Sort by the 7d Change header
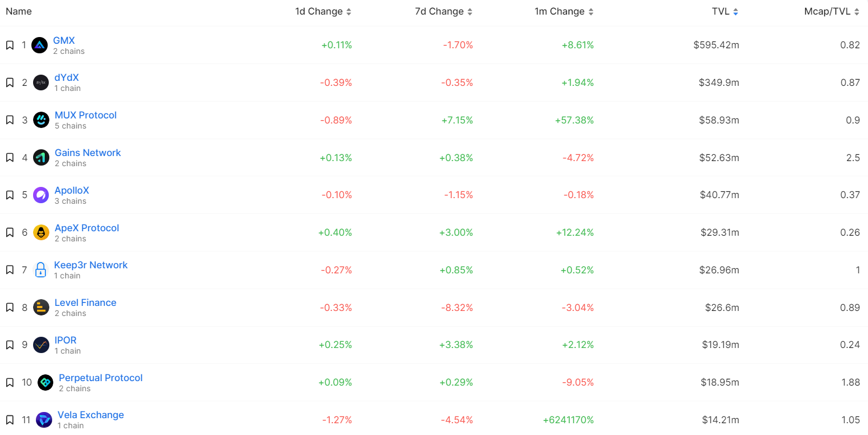Screen dimensions: 868x435 pos(444,11)
